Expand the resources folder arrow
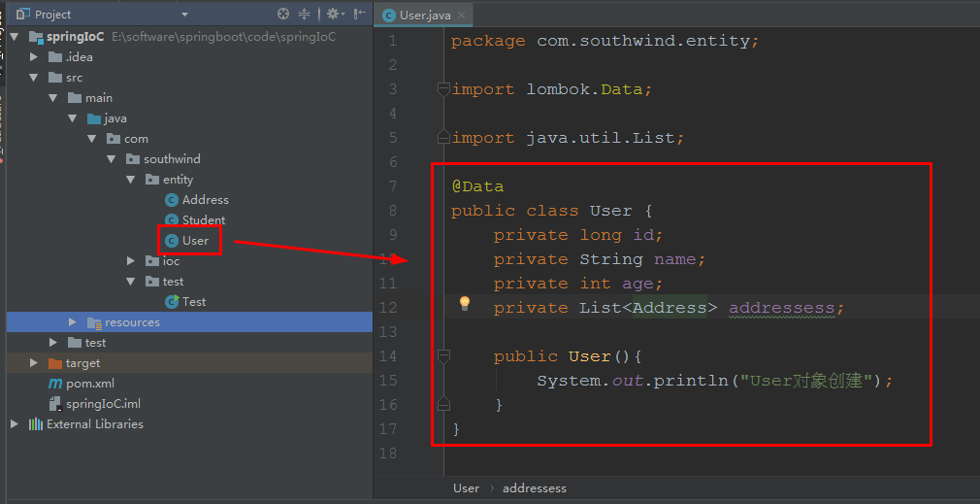This screenshot has height=504, width=980. [x=73, y=322]
